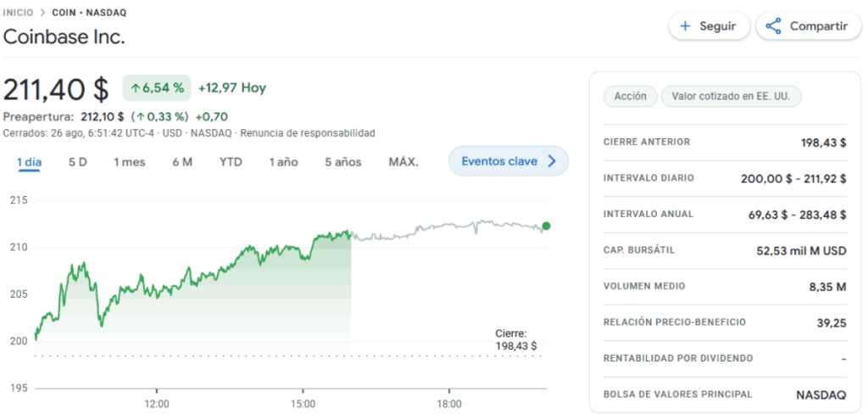This screenshot has height=420, width=868.
Task: Switch to the 5 D range tab
Action: (x=78, y=162)
